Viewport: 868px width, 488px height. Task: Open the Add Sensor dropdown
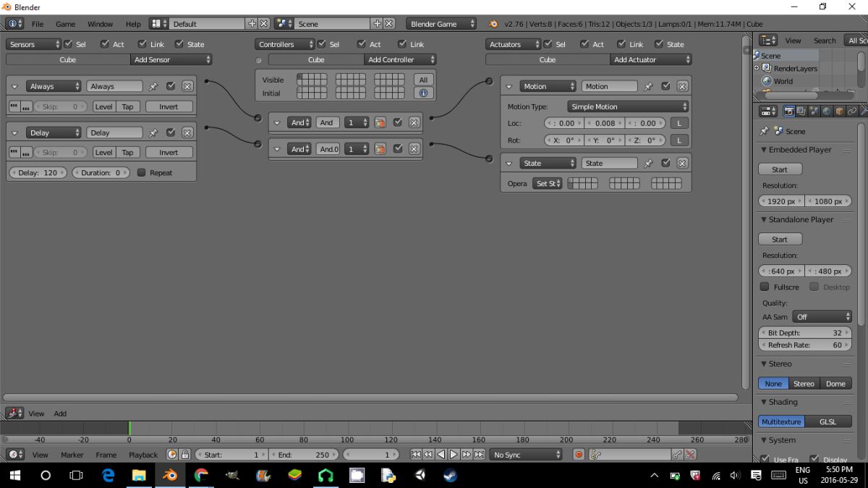[x=171, y=59]
